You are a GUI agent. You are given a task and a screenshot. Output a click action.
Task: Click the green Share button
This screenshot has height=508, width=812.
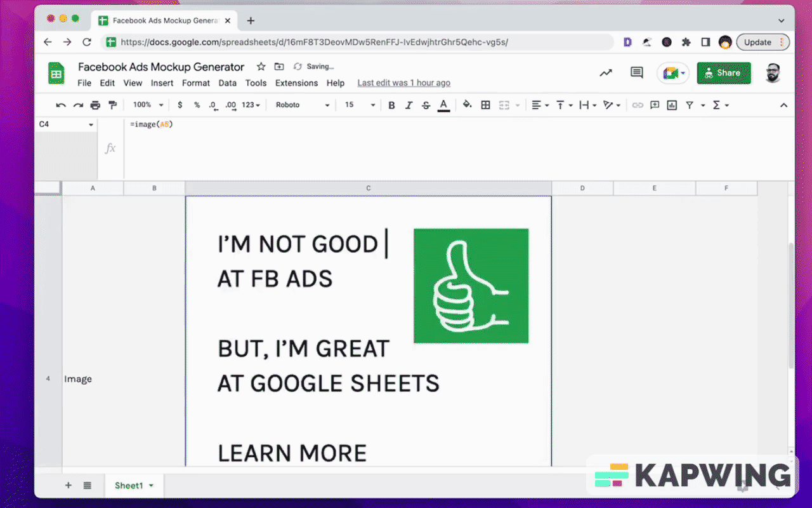[723, 73]
